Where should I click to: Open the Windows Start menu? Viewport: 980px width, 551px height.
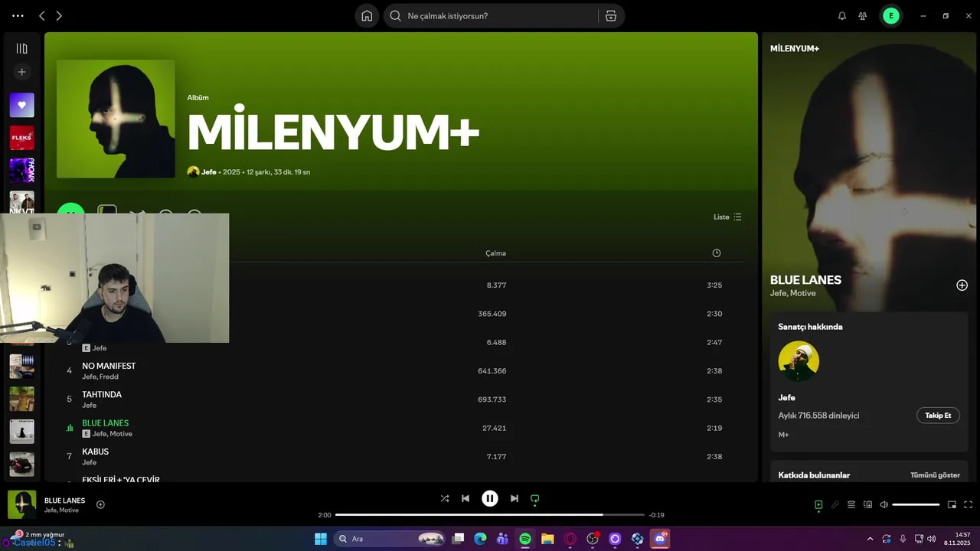point(321,539)
